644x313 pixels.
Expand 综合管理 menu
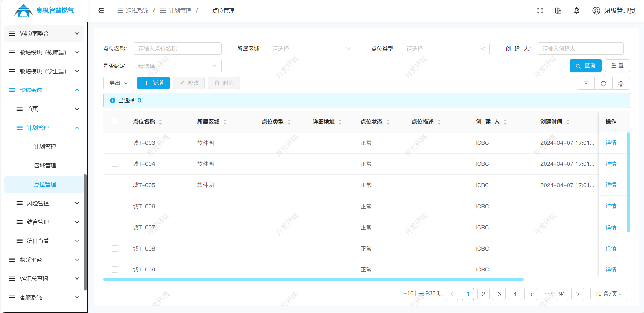coord(44,222)
